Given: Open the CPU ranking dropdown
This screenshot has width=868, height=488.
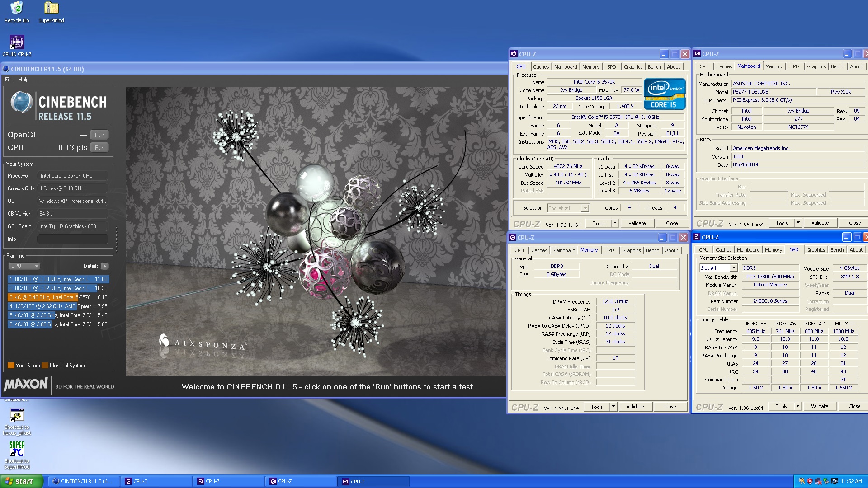Looking at the screenshot, I should point(24,266).
